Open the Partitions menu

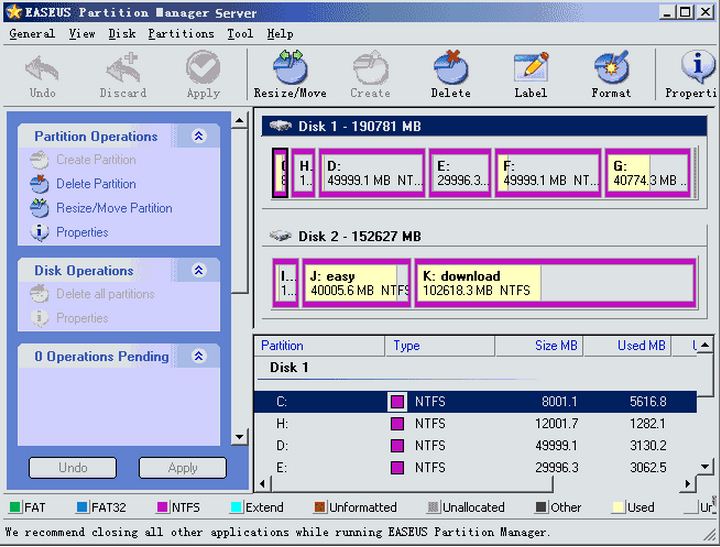point(181,34)
